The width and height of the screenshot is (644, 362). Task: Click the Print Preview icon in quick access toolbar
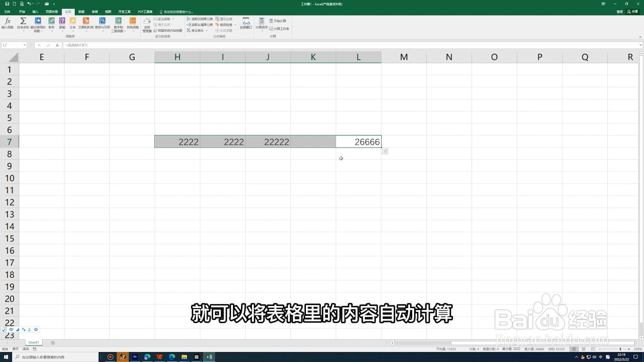21,4
